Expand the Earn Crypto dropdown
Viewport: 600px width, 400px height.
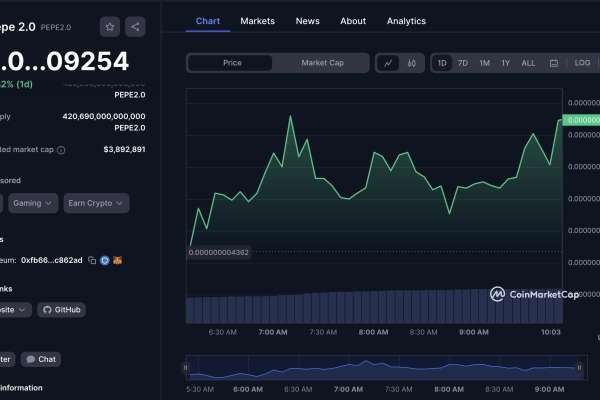pyautogui.click(x=96, y=203)
